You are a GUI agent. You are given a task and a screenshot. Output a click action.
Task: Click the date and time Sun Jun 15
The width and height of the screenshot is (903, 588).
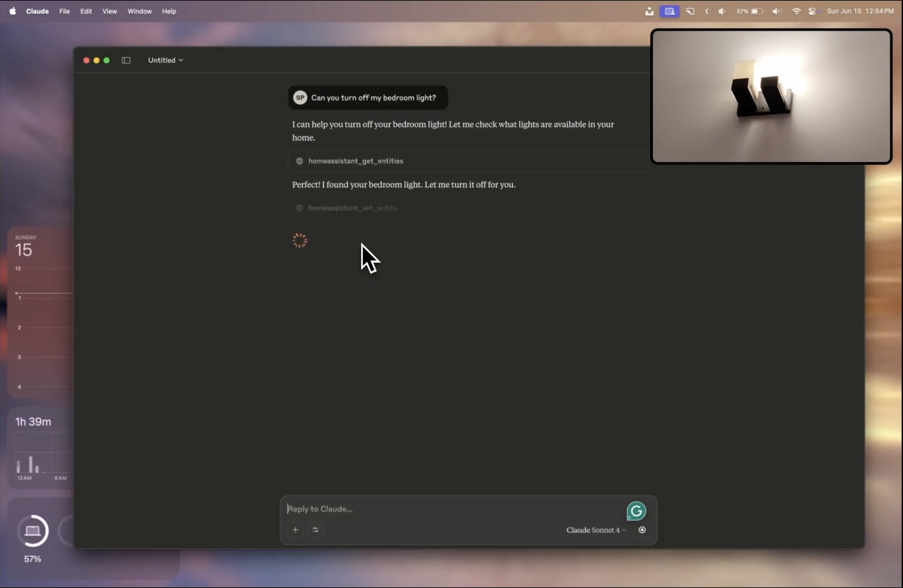coord(860,11)
